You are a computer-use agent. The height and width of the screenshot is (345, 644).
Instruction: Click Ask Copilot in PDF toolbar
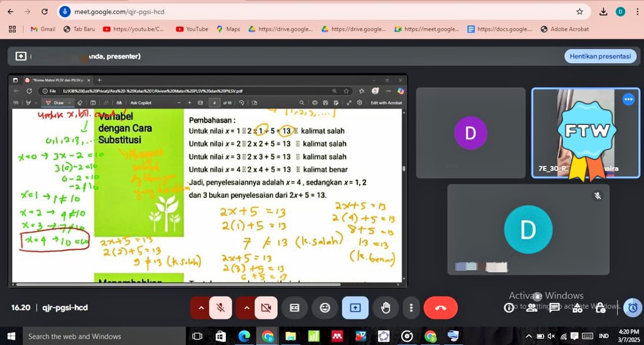pyautogui.click(x=141, y=102)
